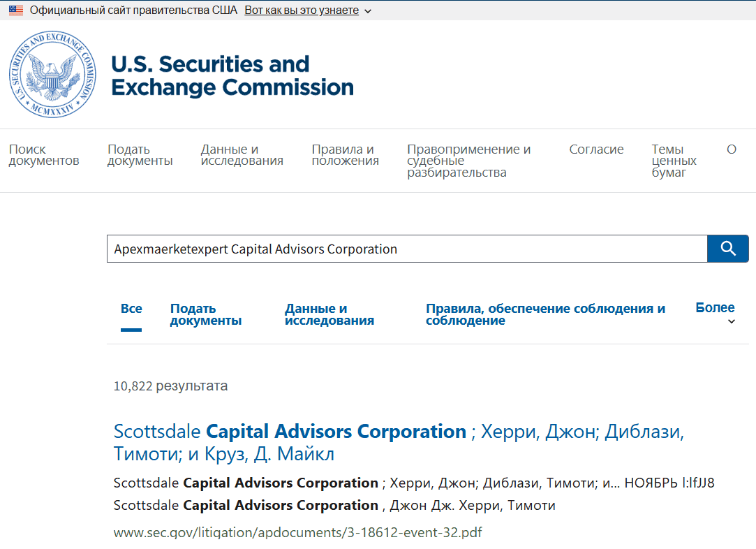756x549 pixels.
Task: Click the U.S. Securities and Exchange Commission heading
Action: [231, 75]
